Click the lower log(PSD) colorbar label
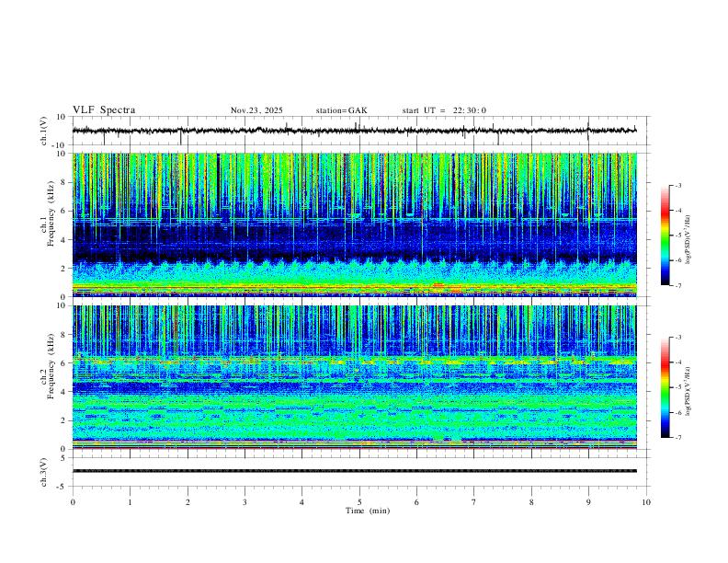The width and height of the screenshot is (728, 563). 688,391
